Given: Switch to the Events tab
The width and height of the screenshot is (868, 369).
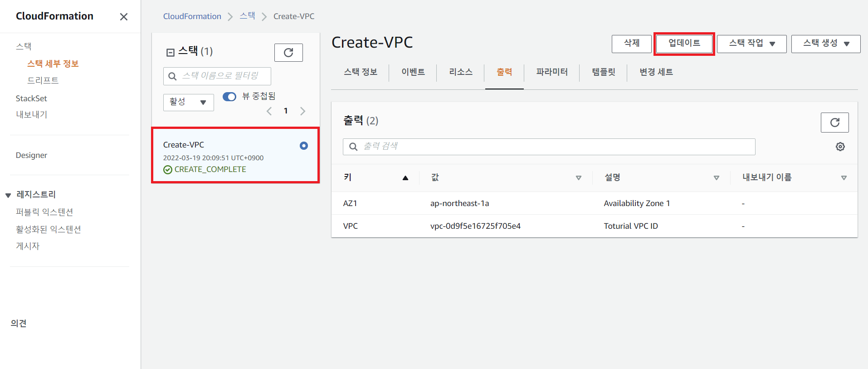Looking at the screenshot, I should coord(413,72).
